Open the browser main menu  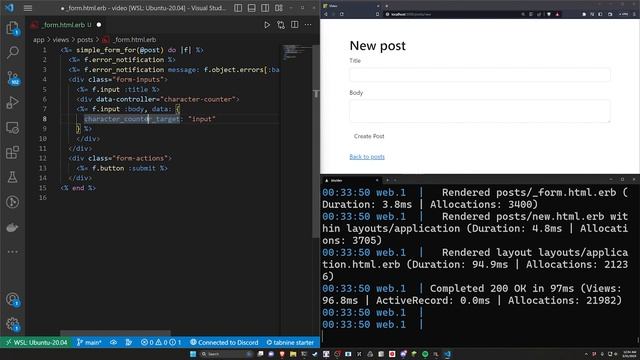pyautogui.click(x=635, y=14)
